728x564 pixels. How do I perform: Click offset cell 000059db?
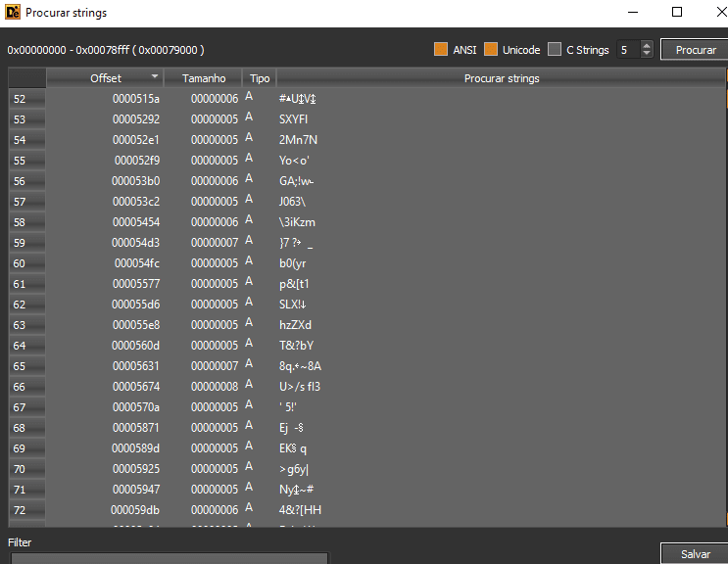coord(134,510)
